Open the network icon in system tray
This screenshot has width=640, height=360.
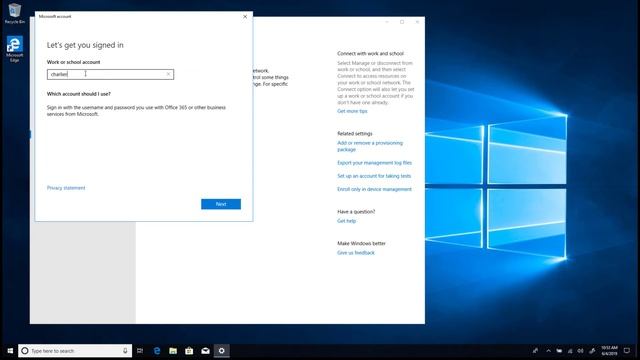tap(570, 351)
